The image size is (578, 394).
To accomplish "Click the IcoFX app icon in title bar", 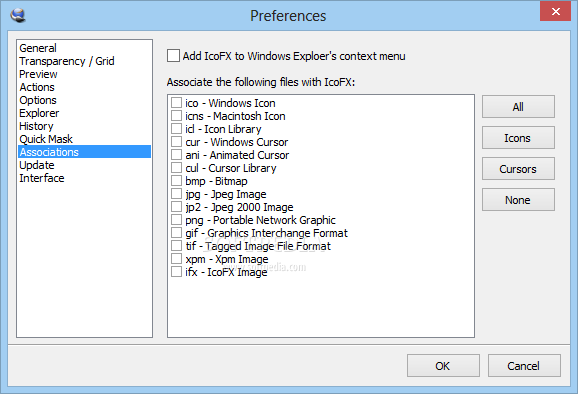I will [x=18, y=15].
